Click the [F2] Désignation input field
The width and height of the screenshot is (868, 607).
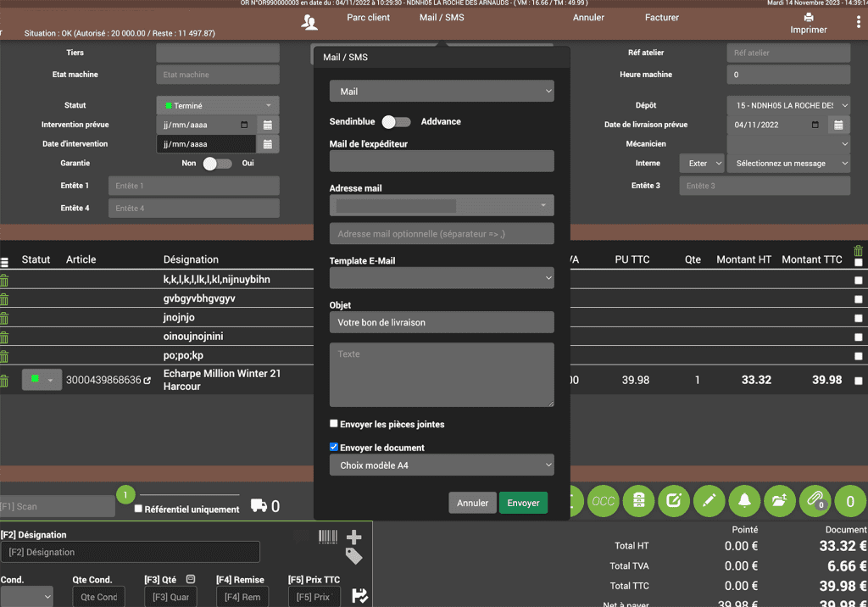click(x=131, y=552)
